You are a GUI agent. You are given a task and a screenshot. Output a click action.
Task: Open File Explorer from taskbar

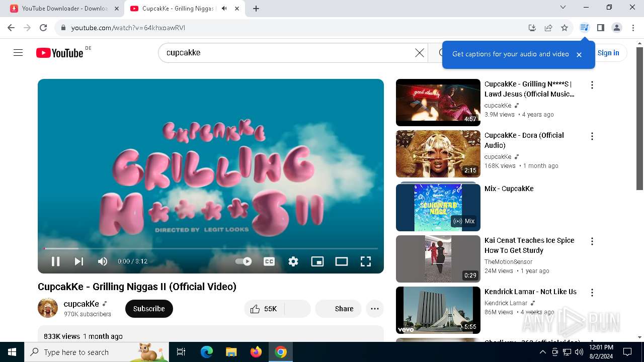231,352
